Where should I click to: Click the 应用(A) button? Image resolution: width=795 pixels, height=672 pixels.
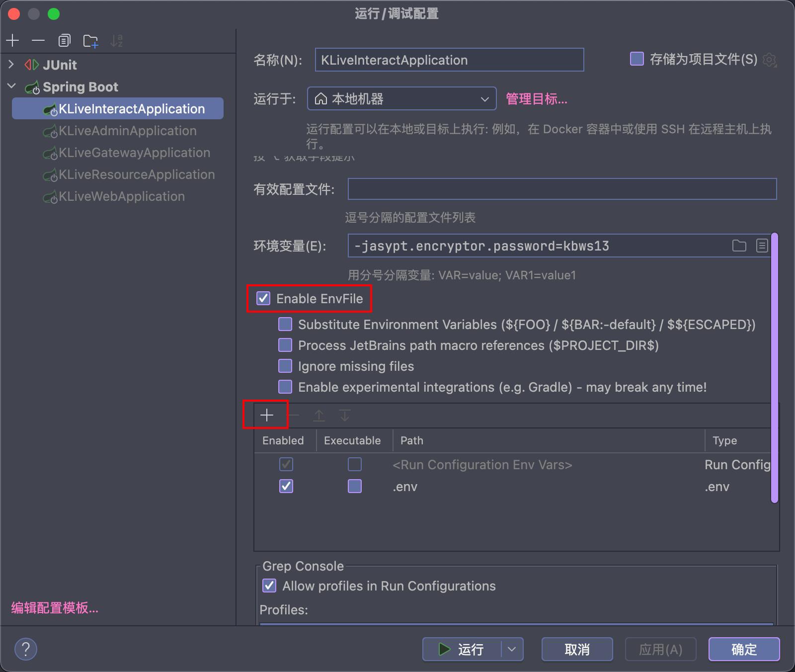pos(660,649)
